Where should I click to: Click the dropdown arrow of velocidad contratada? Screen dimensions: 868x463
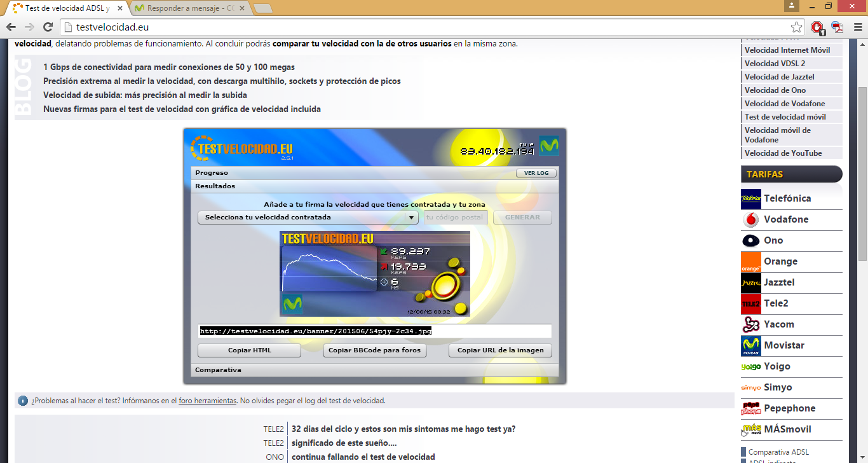pos(412,218)
